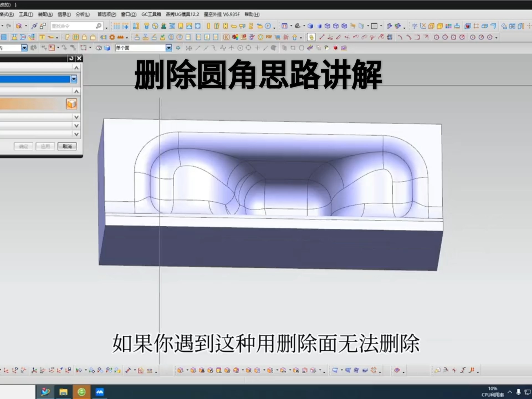Click the shaded cube display style icon
Screen dimensions: 532x399
(108, 48)
